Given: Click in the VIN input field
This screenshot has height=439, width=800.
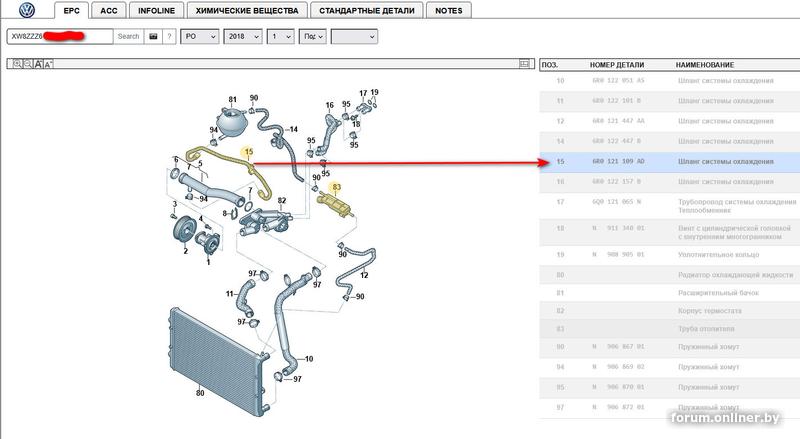Looking at the screenshot, I should tap(60, 36).
